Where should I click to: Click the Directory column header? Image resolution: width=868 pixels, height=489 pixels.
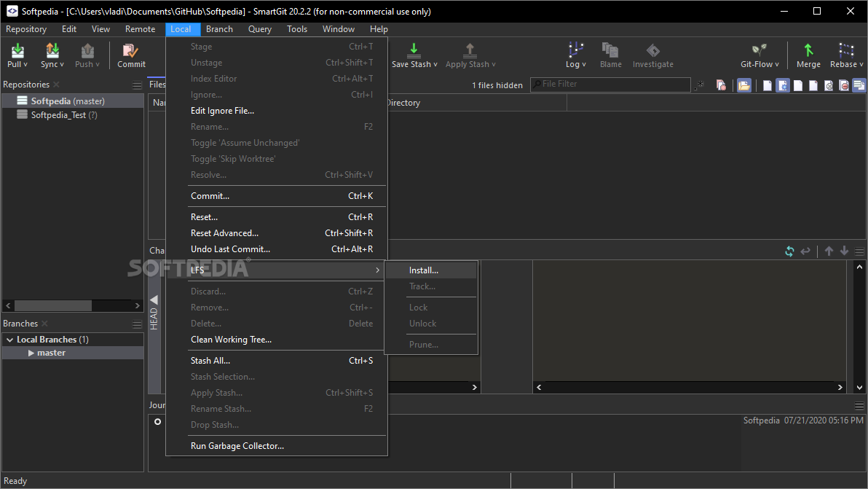(476, 103)
